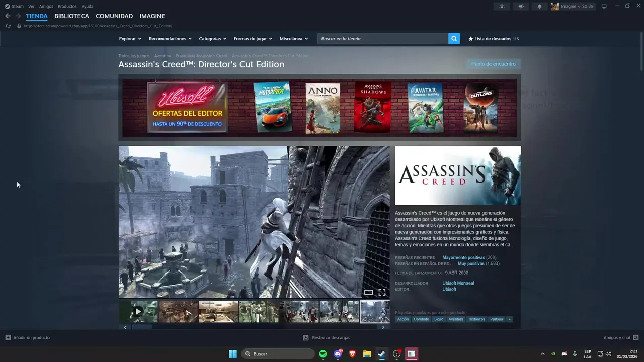This screenshot has height=362, width=644.
Task: Click the Imagine profile avatar
Action: click(x=555, y=6)
